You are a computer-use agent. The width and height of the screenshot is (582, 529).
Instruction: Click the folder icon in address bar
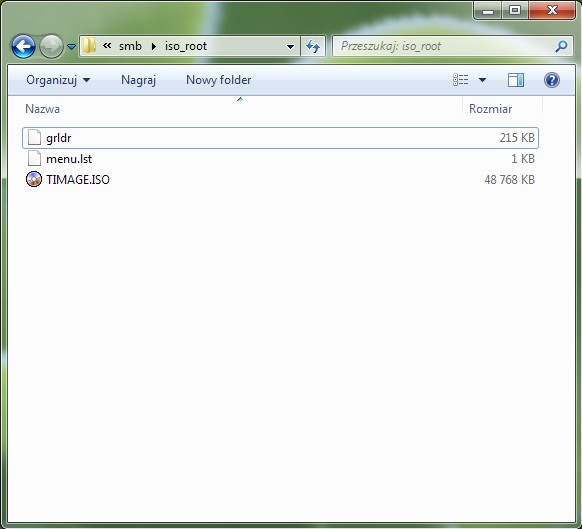pos(89,46)
